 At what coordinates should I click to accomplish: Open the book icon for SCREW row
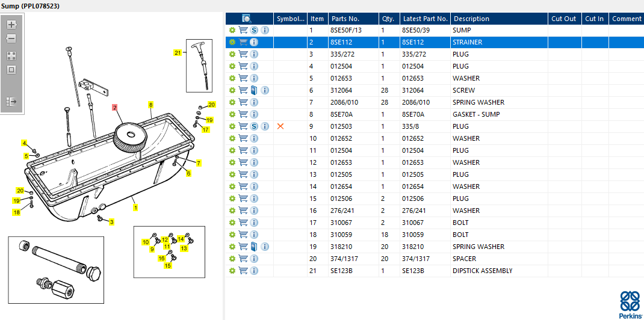click(254, 90)
